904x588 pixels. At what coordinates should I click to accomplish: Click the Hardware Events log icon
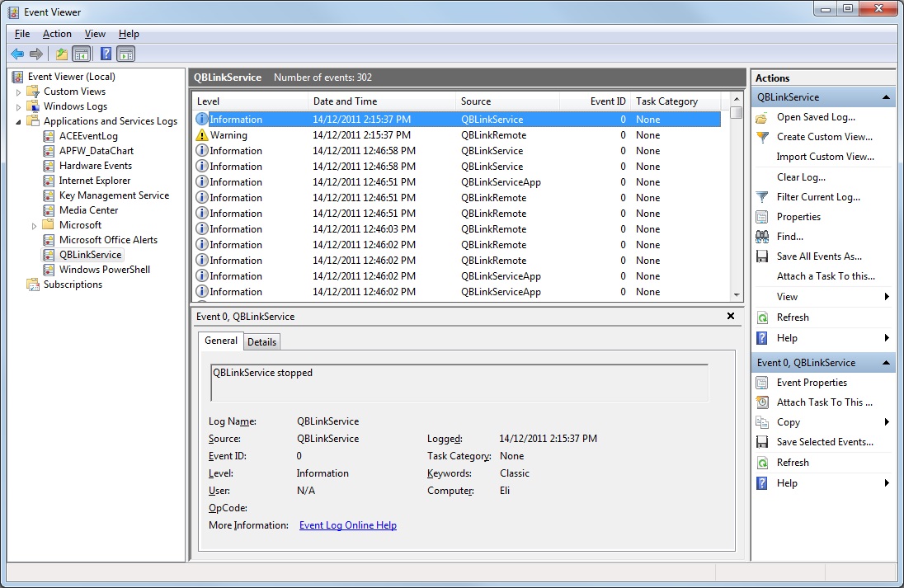(49, 166)
